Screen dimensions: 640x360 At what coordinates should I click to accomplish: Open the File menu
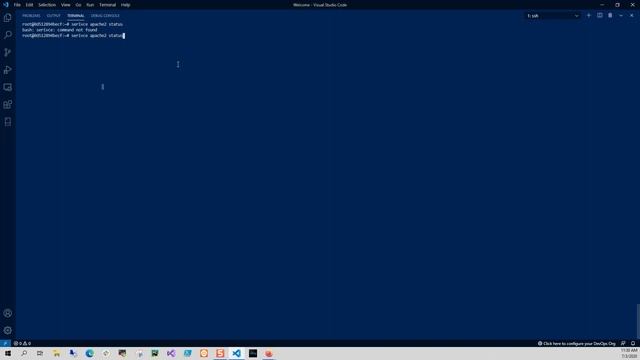pos(17,5)
